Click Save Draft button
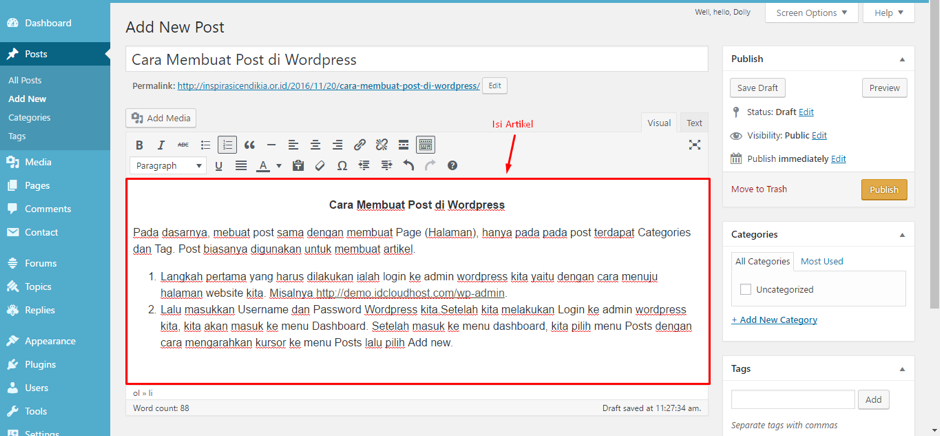The width and height of the screenshot is (940, 436). 758,88
